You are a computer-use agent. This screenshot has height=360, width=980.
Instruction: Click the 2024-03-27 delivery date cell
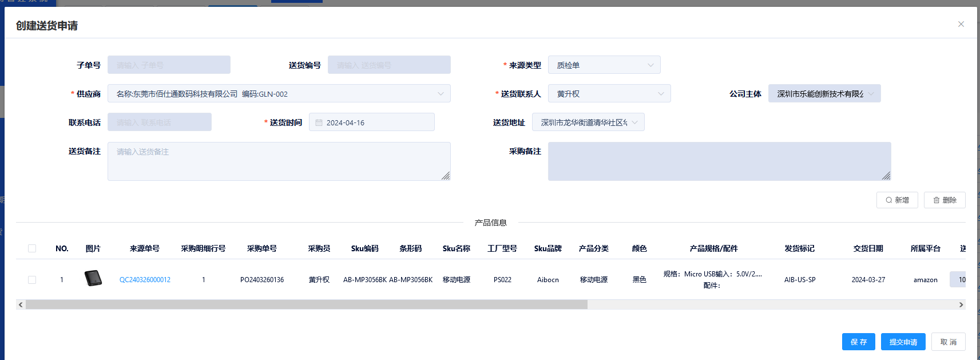[868, 280]
